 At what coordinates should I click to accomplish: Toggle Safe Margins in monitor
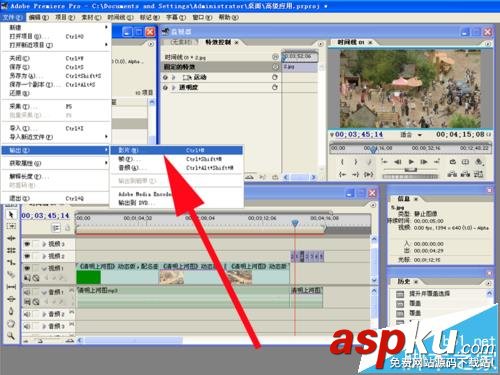point(465,162)
